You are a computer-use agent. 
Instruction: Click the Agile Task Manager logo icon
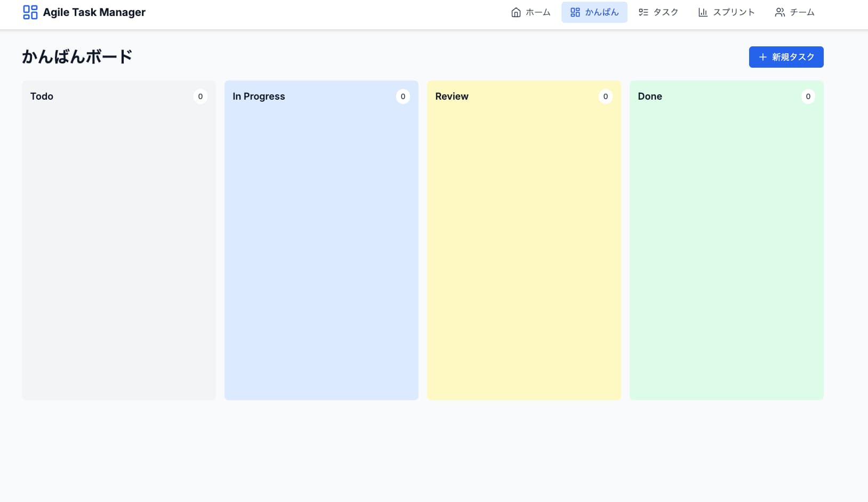click(x=30, y=12)
